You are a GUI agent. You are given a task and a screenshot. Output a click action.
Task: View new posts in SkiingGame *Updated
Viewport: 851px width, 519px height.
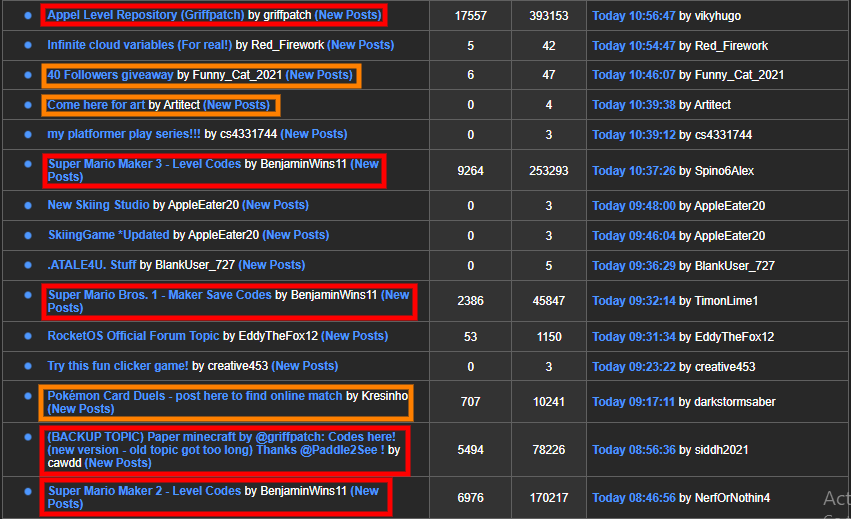[296, 235]
